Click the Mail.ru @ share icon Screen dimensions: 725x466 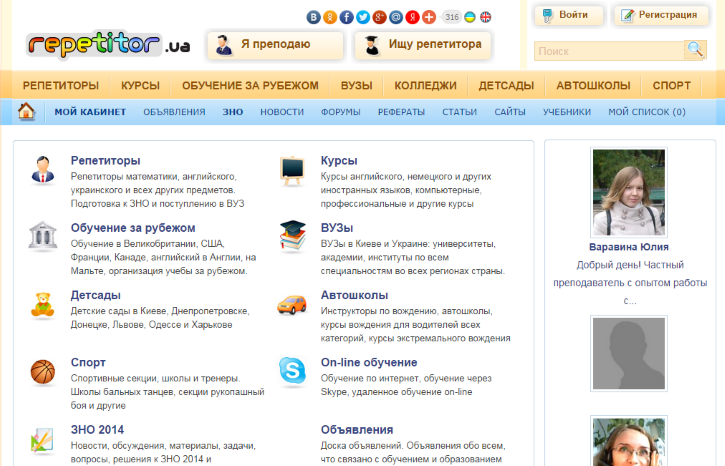point(396,17)
